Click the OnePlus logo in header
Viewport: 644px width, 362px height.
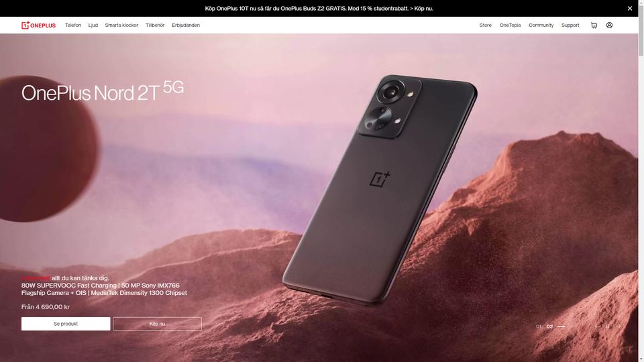click(x=39, y=25)
